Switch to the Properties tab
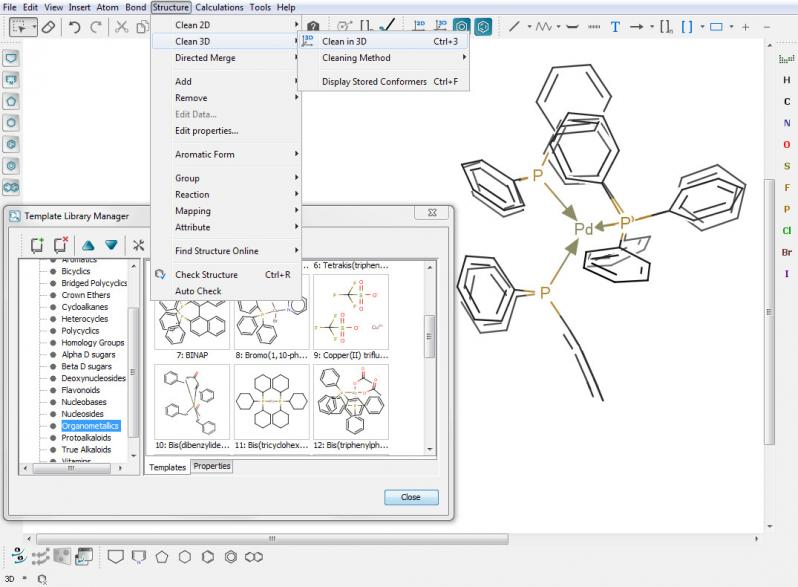Image resolution: width=798 pixels, height=587 pixels. pyautogui.click(x=212, y=466)
